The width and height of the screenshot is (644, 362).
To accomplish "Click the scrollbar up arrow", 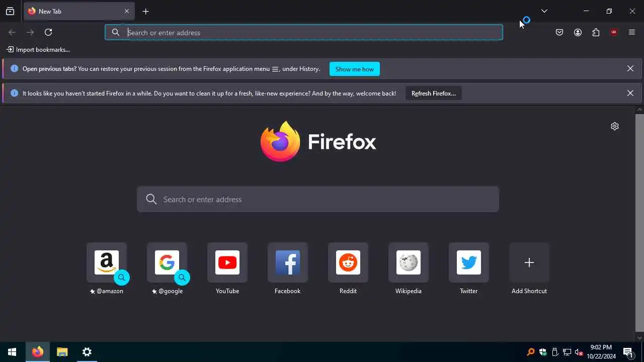I will pyautogui.click(x=639, y=110).
